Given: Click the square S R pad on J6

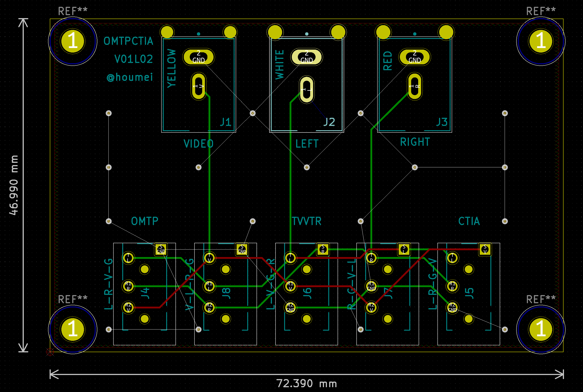Looking at the screenshot, I should click(x=323, y=249).
